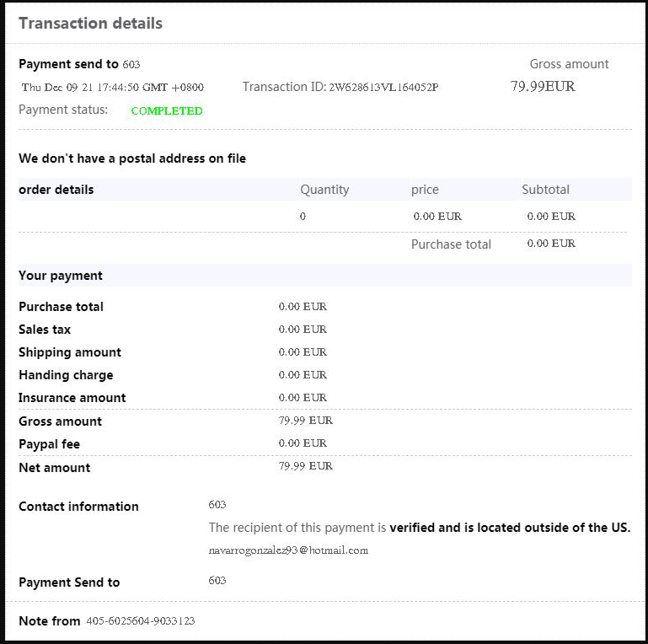The width and height of the screenshot is (648, 644).
Task: Click the hotmail contact email address
Action: [288, 550]
